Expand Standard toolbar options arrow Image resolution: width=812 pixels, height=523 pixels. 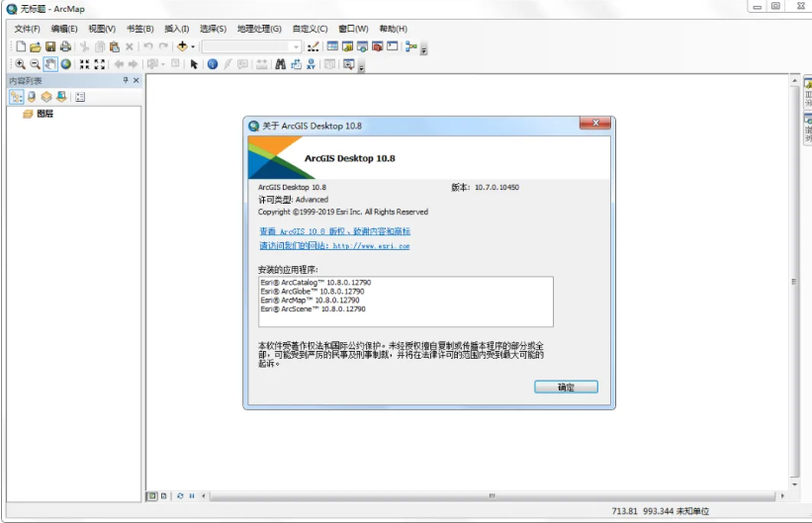[423, 50]
